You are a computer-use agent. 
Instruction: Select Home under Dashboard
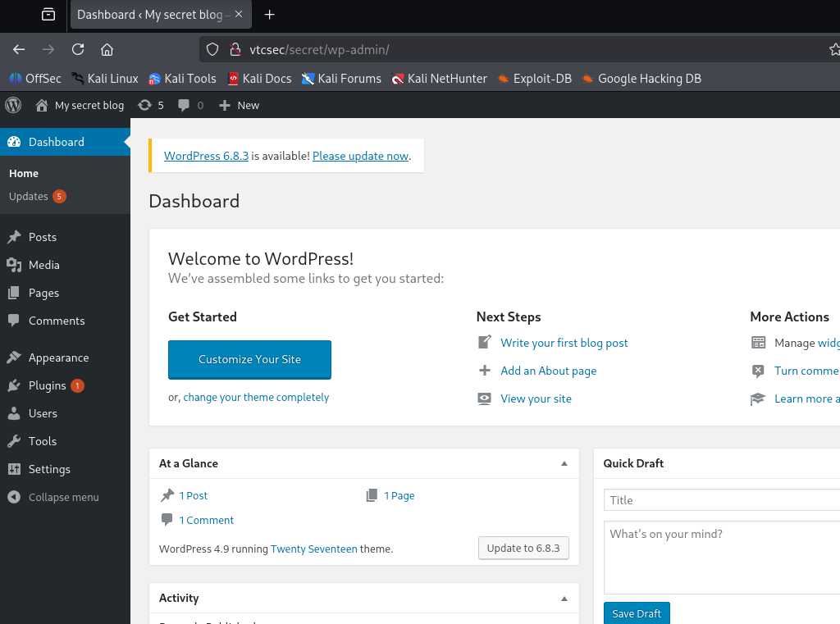click(x=24, y=173)
